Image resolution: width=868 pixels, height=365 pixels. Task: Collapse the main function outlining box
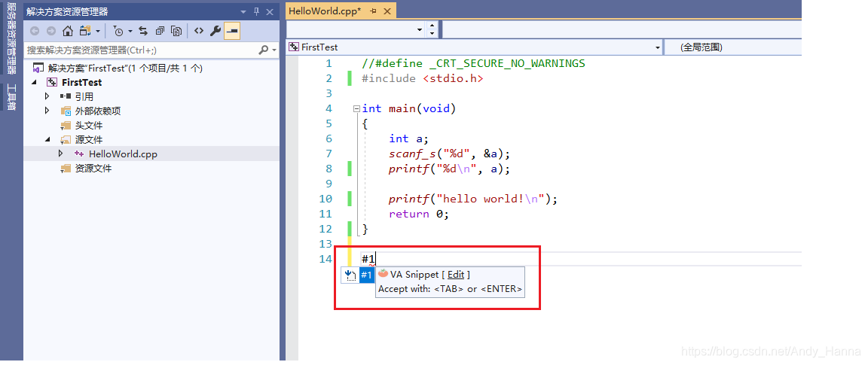tap(357, 109)
